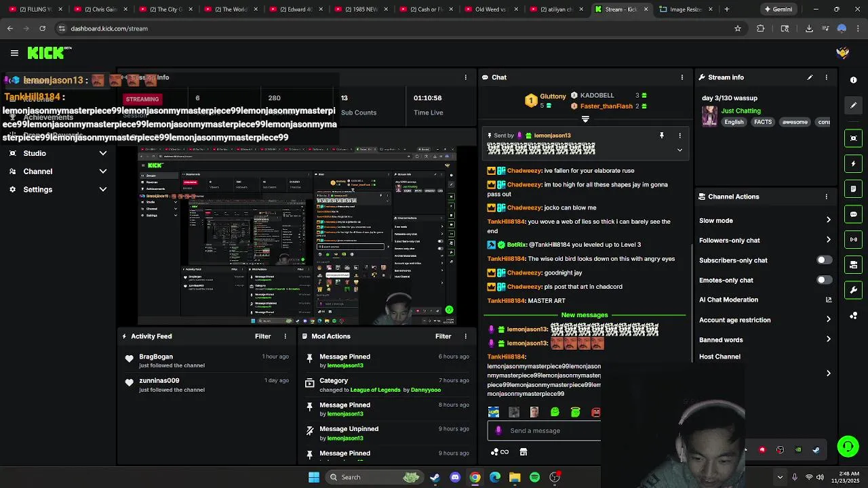The width and height of the screenshot is (868, 488).
Task: Open the Stream info three-dot menu
Action: (x=826, y=77)
